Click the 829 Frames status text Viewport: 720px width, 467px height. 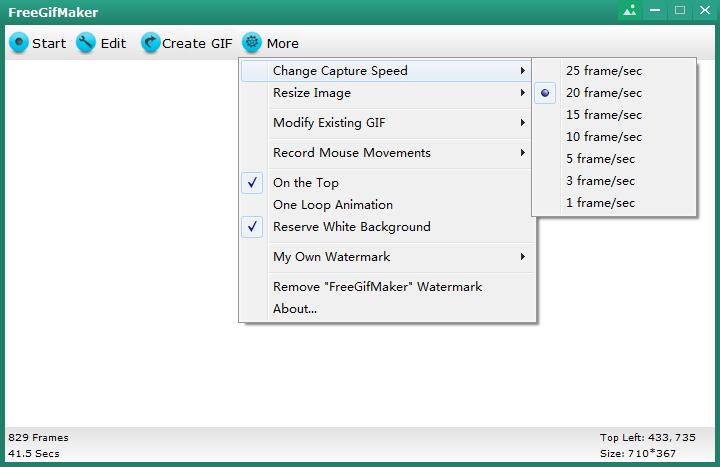(38, 438)
